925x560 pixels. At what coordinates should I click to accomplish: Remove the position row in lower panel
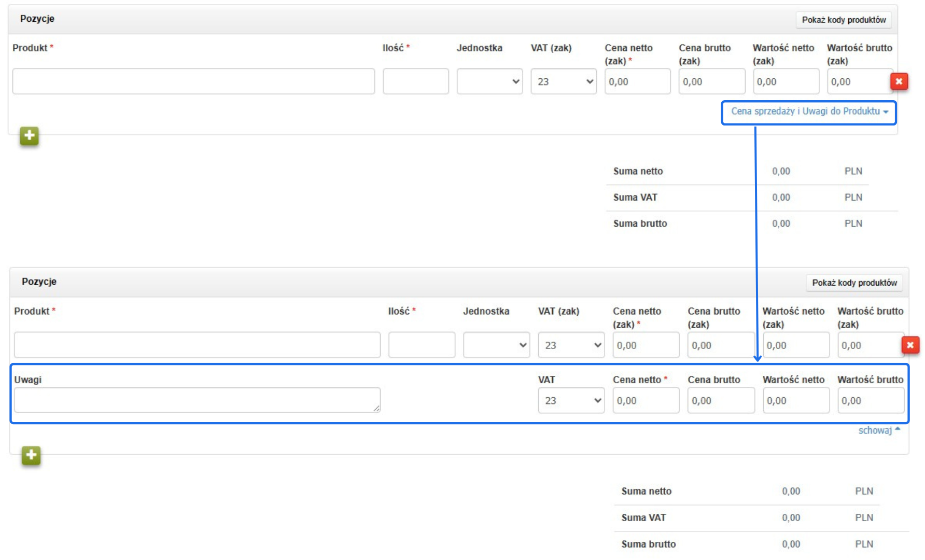[x=910, y=345]
